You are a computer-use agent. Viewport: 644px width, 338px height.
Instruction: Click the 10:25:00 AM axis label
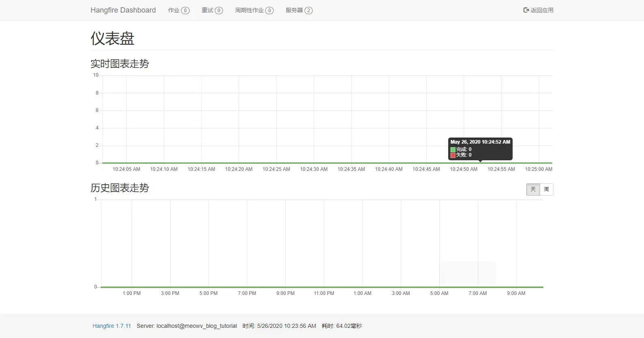pos(539,169)
